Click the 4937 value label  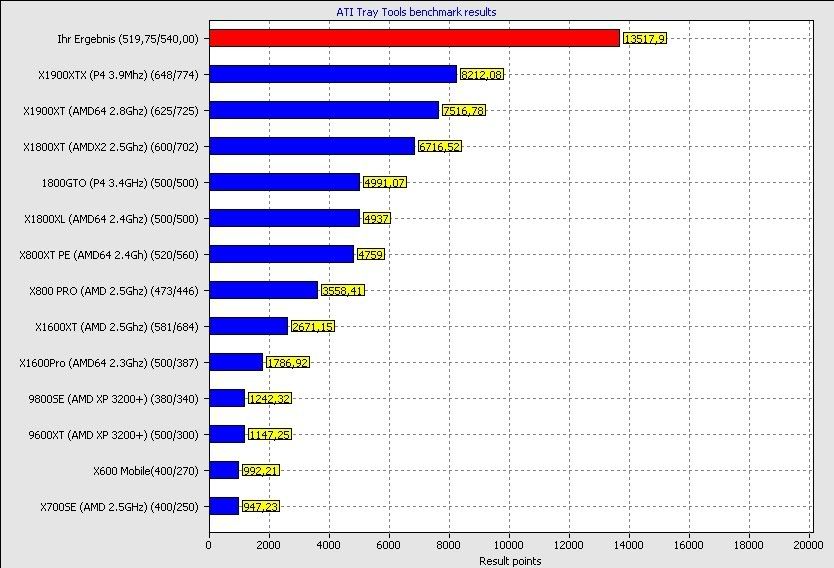[x=377, y=219]
